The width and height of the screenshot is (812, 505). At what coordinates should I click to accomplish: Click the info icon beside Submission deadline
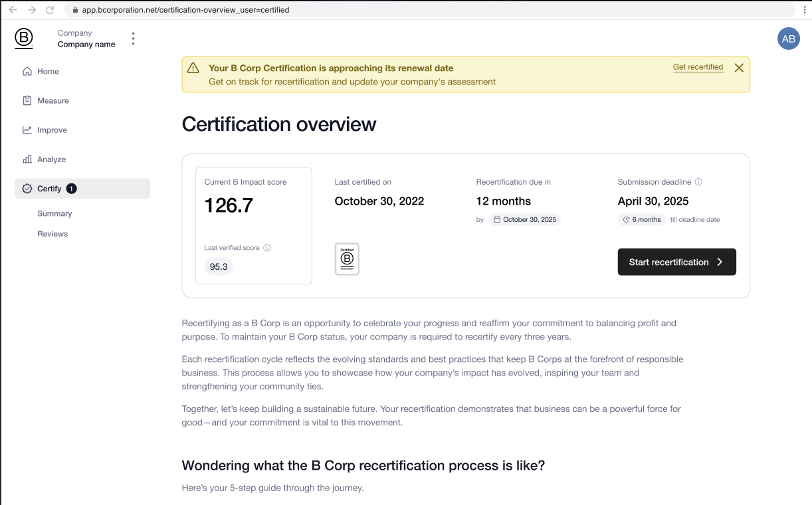[698, 182]
